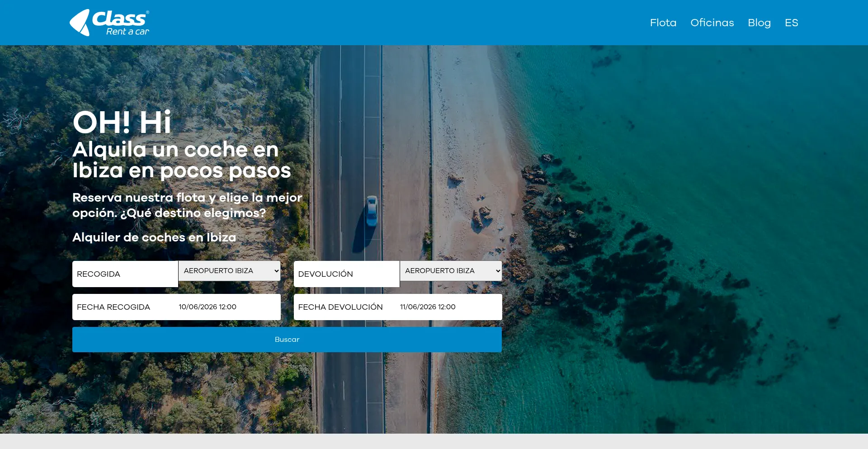Click the DEVOLUCIÓN label box
Image resolution: width=868 pixels, height=449 pixels.
coord(347,274)
